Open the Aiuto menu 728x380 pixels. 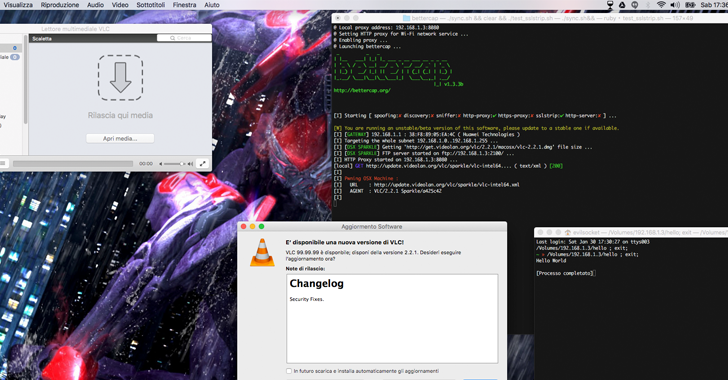tap(212, 5)
